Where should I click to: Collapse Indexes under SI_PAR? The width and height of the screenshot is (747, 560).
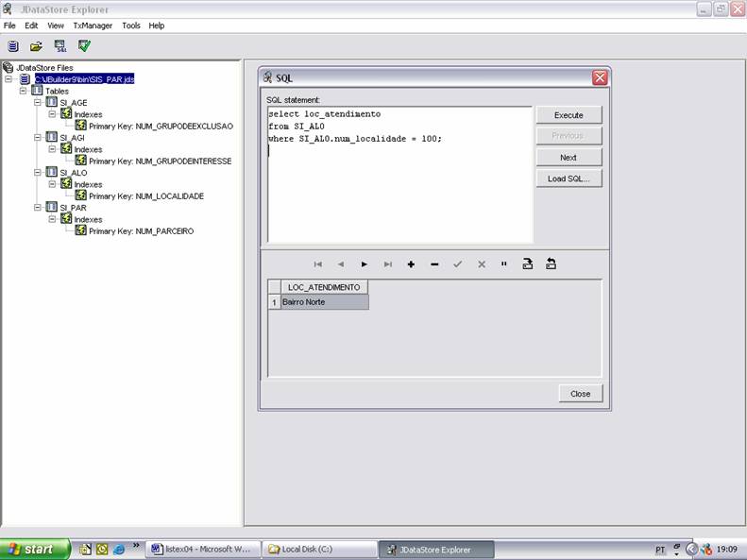click(52, 219)
